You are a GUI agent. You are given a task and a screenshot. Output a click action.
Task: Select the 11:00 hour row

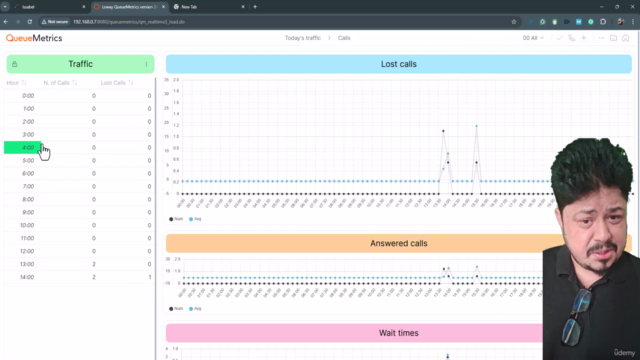click(78, 238)
